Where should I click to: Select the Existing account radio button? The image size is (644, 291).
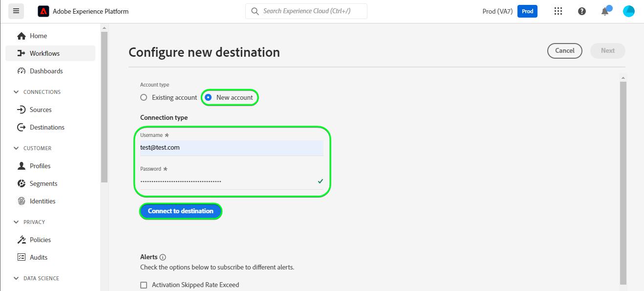click(144, 97)
